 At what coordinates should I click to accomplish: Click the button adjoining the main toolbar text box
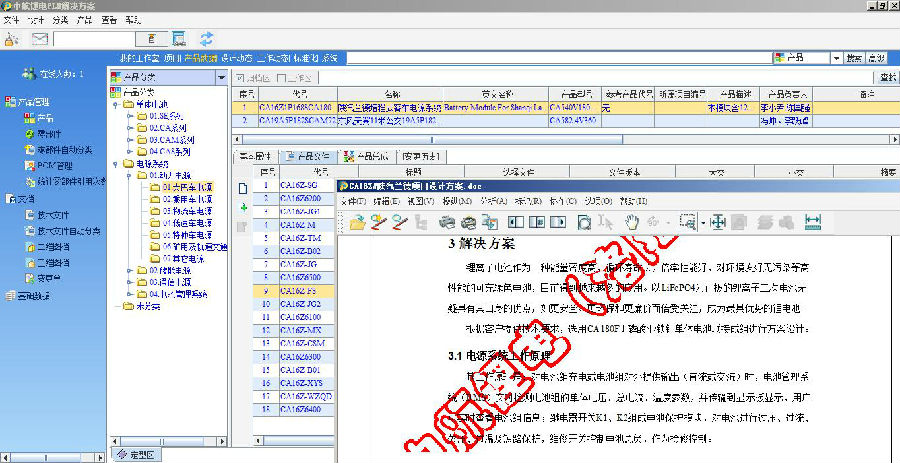point(152,39)
